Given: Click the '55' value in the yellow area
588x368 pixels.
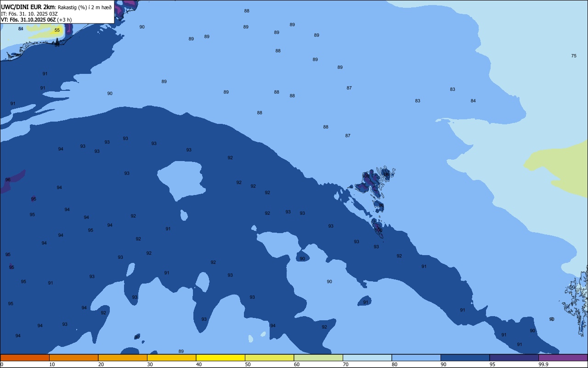Looking at the screenshot, I should pos(57,30).
